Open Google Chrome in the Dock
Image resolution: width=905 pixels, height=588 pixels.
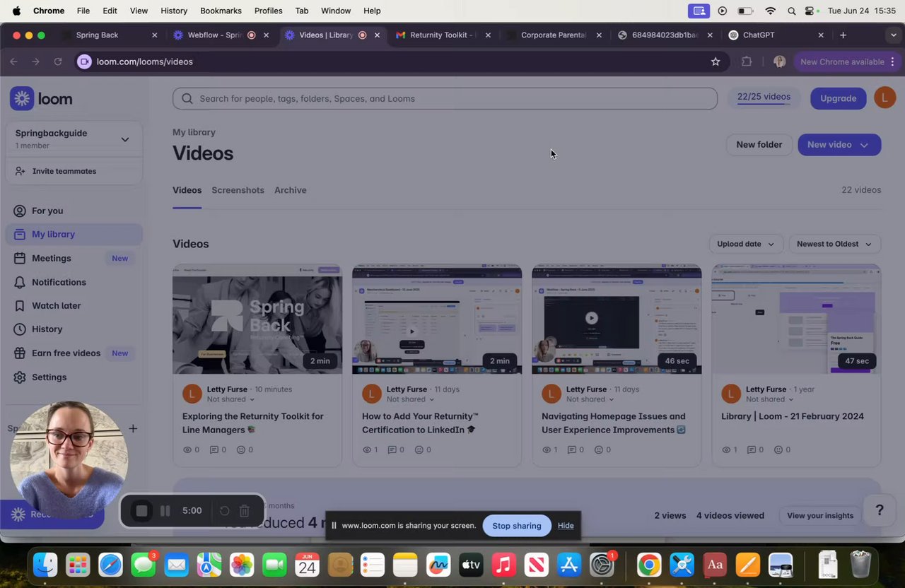pos(648,565)
